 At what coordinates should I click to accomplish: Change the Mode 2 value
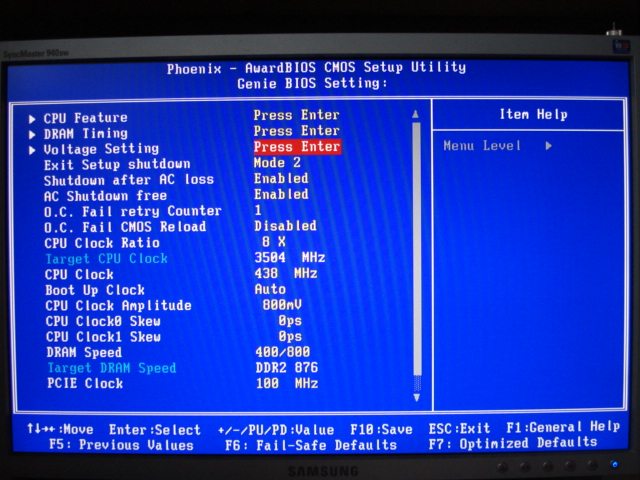click(x=277, y=162)
